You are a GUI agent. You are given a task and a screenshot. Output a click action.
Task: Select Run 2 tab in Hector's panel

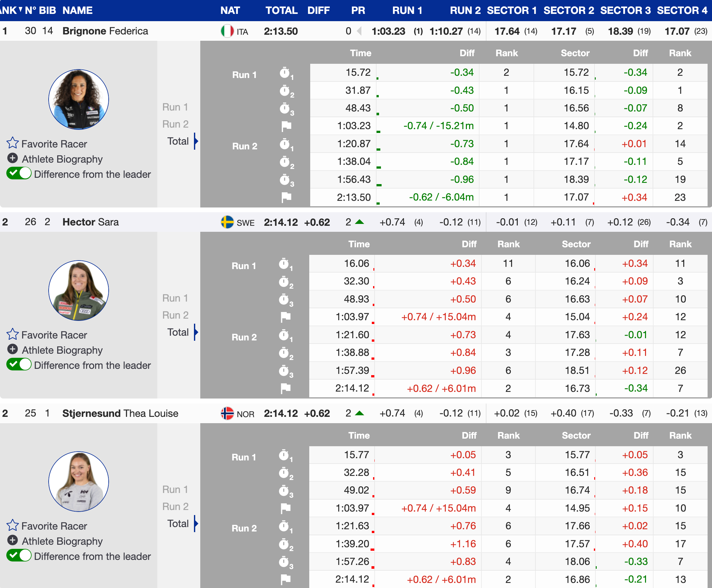point(175,315)
